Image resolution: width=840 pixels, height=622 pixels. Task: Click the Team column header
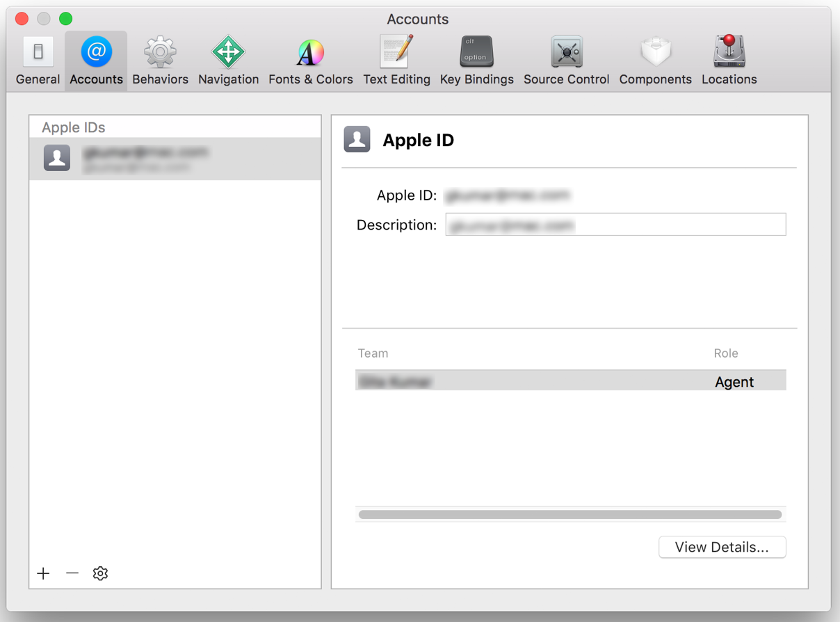(x=373, y=353)
